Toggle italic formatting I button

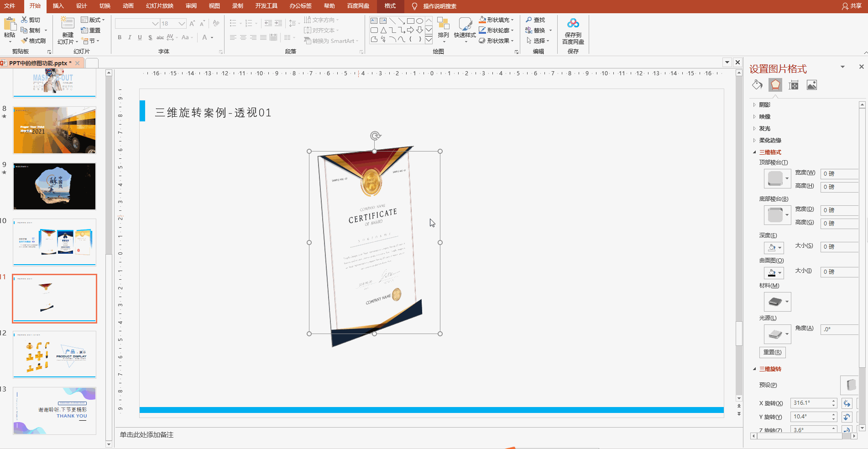pyautogui.click(x=130, y=37)
